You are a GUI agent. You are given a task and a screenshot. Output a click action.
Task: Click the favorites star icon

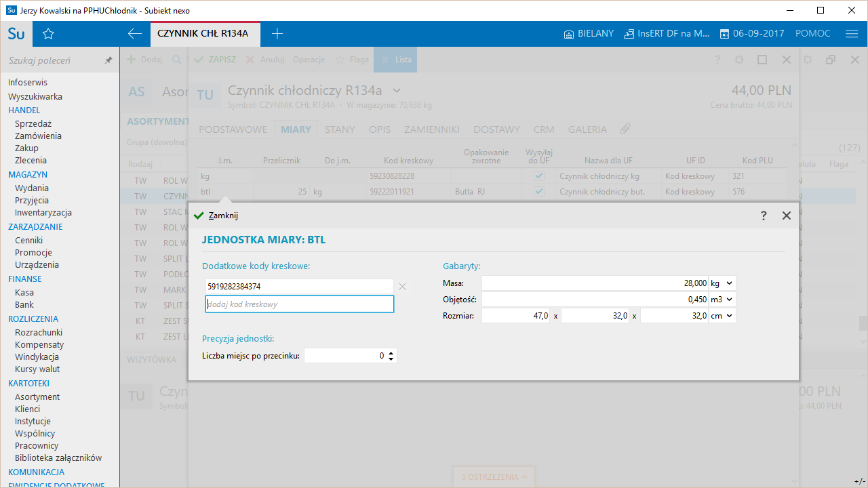pyautogui.click(x=48, y=34)
